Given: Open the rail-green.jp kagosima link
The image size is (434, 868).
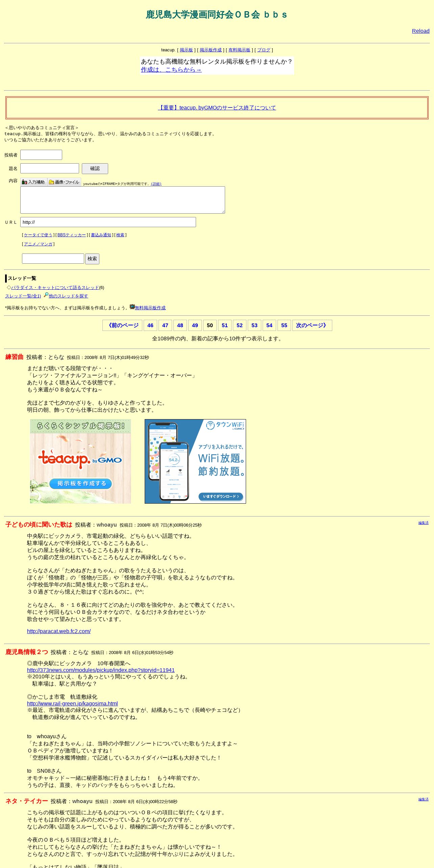Looking at the screenshot, I should tap(72, 704).
